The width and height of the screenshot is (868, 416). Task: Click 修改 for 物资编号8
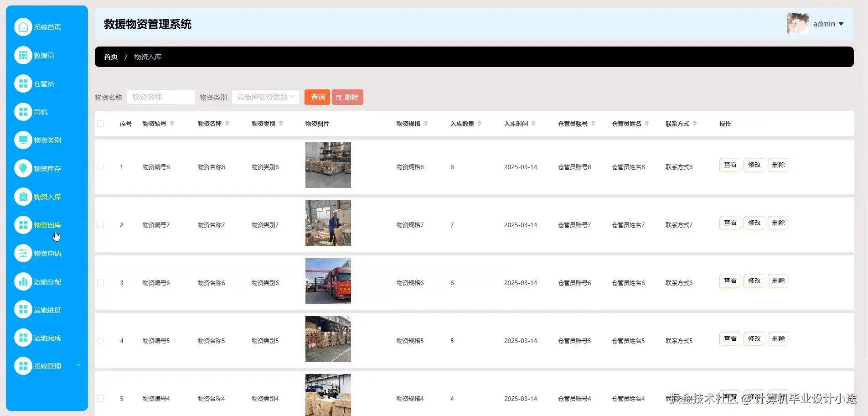pos(754,165)
